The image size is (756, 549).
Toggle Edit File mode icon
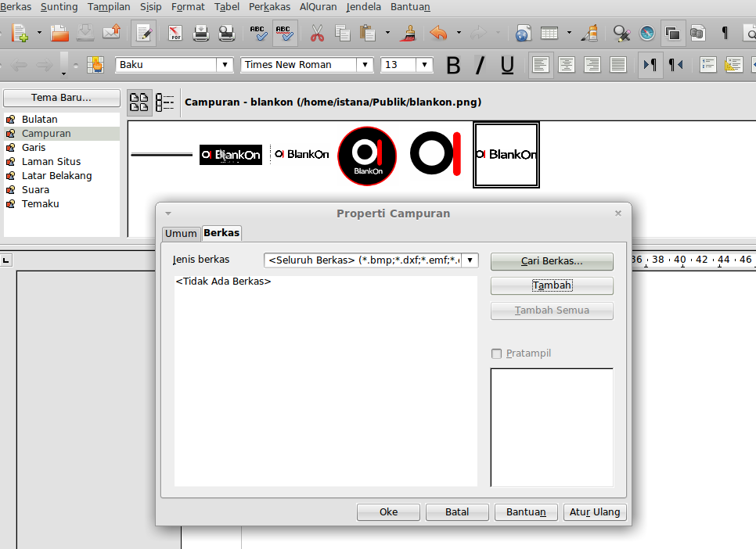coord(144,34)
